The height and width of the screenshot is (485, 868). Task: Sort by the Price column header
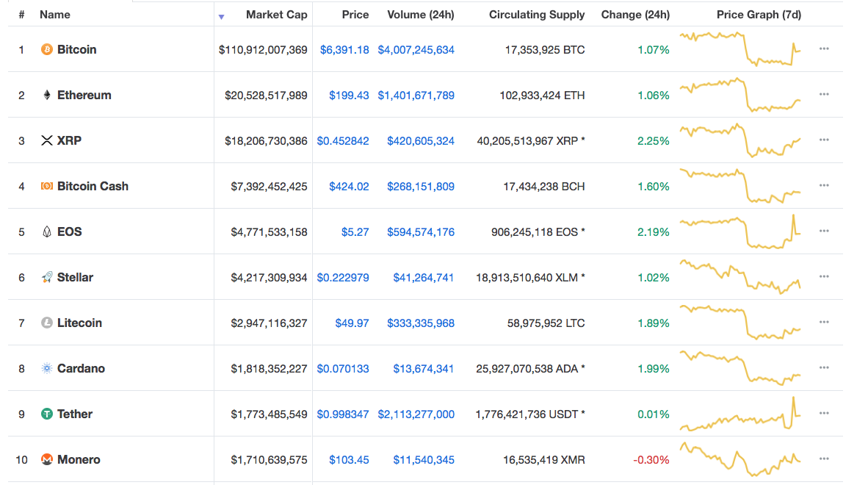coord(355,15)
